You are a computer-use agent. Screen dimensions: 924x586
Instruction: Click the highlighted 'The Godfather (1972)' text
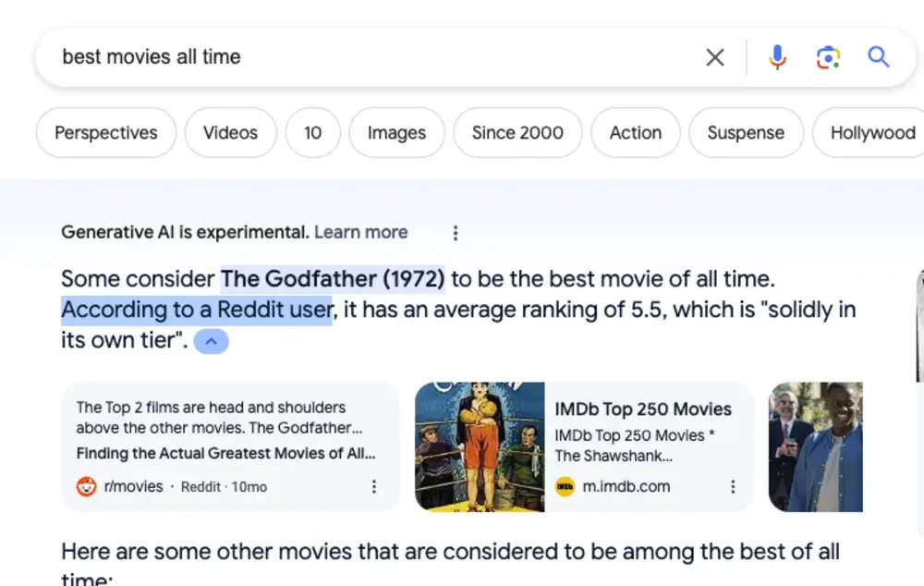tap(333, 279)
